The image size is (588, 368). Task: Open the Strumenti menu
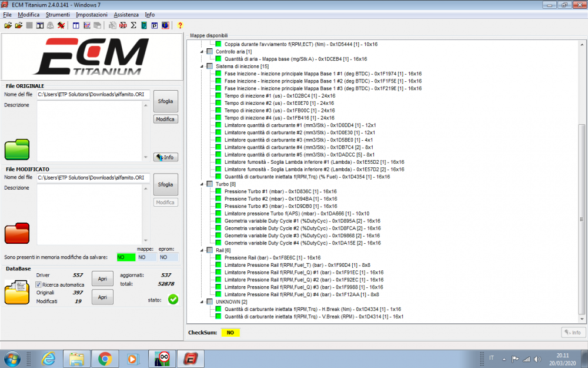point(58,15)
